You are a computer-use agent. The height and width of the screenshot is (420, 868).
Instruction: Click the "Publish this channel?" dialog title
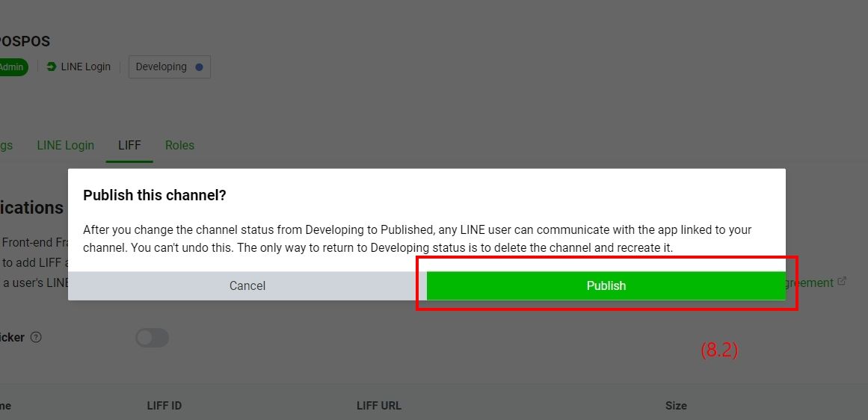pos(155,195)
